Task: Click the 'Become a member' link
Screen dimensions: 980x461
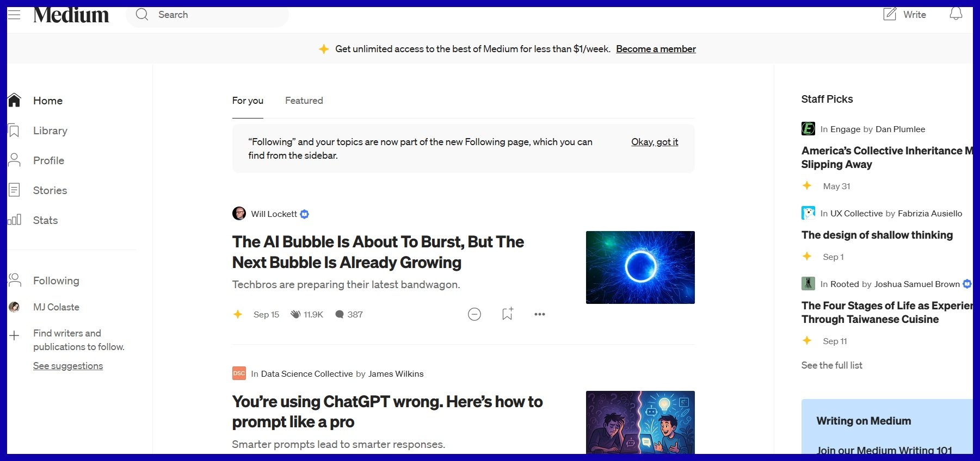Action: coord(656,49)
